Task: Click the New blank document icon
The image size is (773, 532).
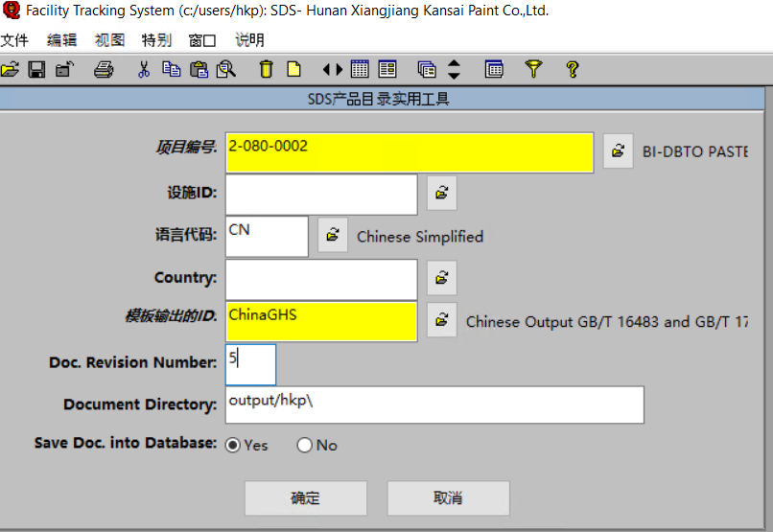Action: (293, 69)
